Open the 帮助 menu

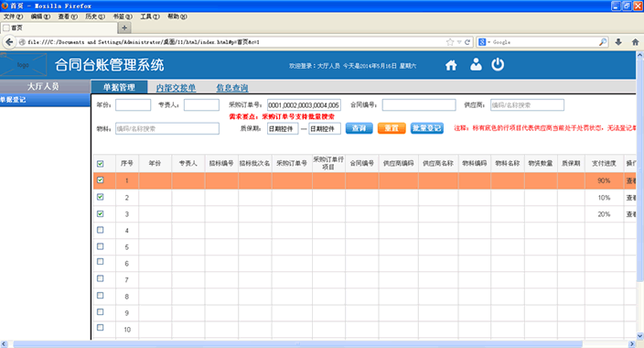(177, 16)
